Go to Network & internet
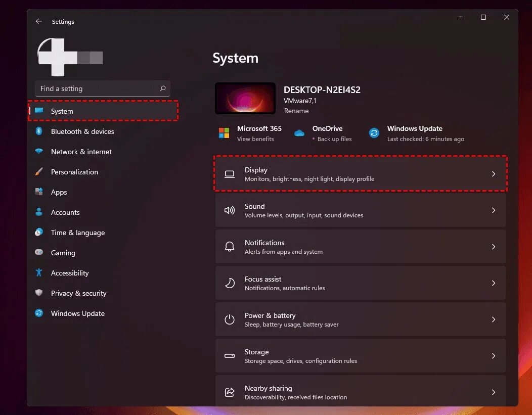 click(103, 152)
